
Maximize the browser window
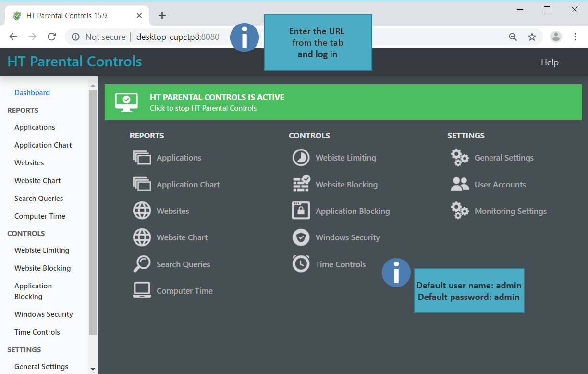pyautogui.click(x=547, y=10)
